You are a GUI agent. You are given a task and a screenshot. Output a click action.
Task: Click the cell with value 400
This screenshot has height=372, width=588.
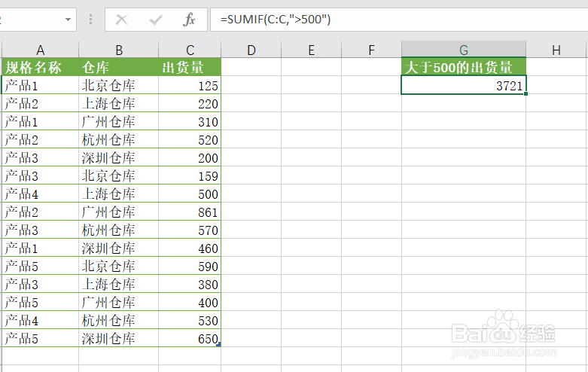[x=190, y=302]
